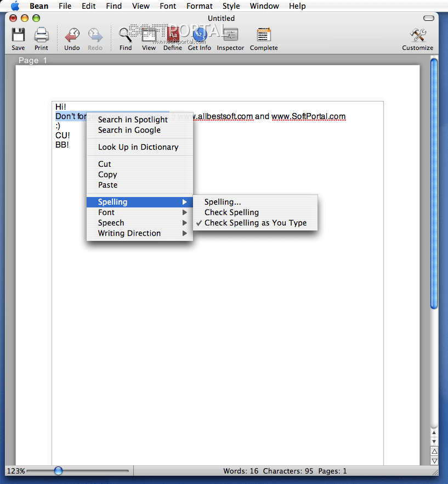Image resolution: width=448 pixels, height=484 pixels.
Task: Click the Undo toolbar icon
Action: click(72, 35)
